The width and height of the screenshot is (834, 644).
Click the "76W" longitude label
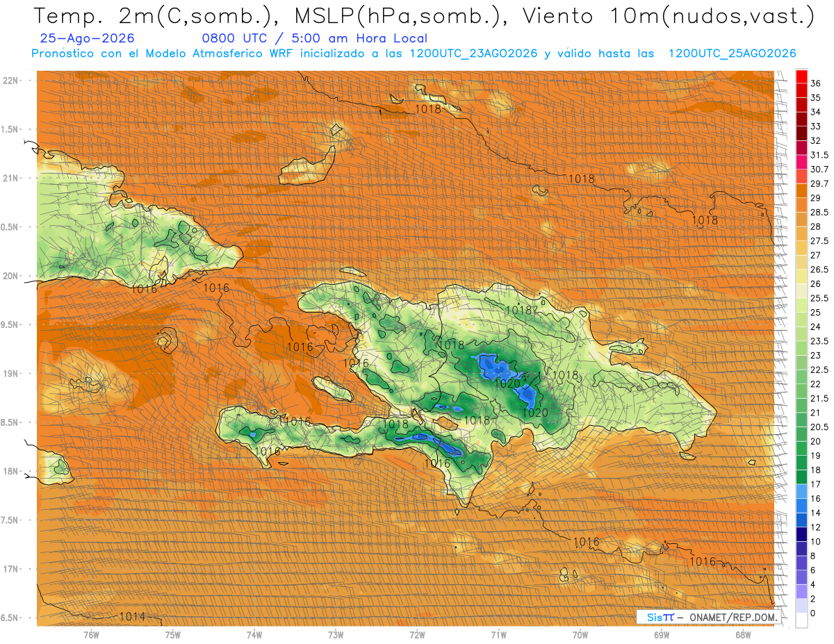91,635
